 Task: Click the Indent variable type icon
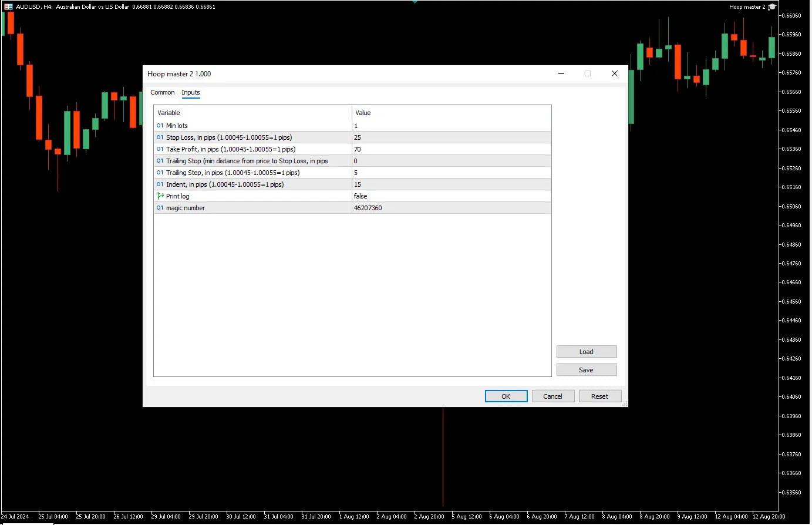[x=160, y=184]
